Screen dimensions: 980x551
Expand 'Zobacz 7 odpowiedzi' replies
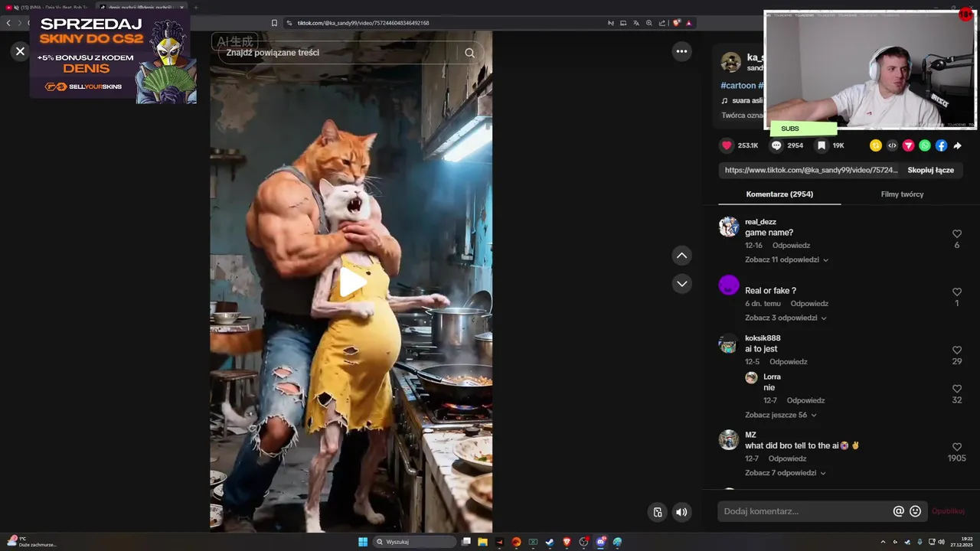786,473
